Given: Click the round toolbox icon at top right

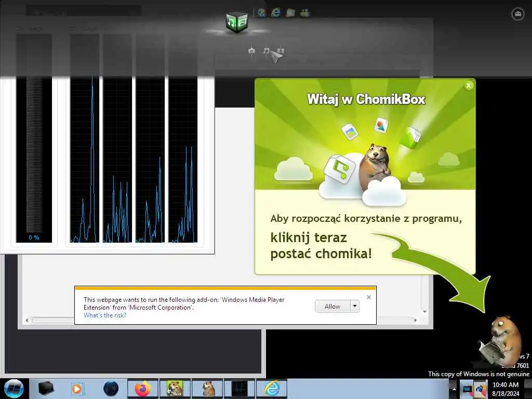Looking at the screenshot, I should 517,14.
